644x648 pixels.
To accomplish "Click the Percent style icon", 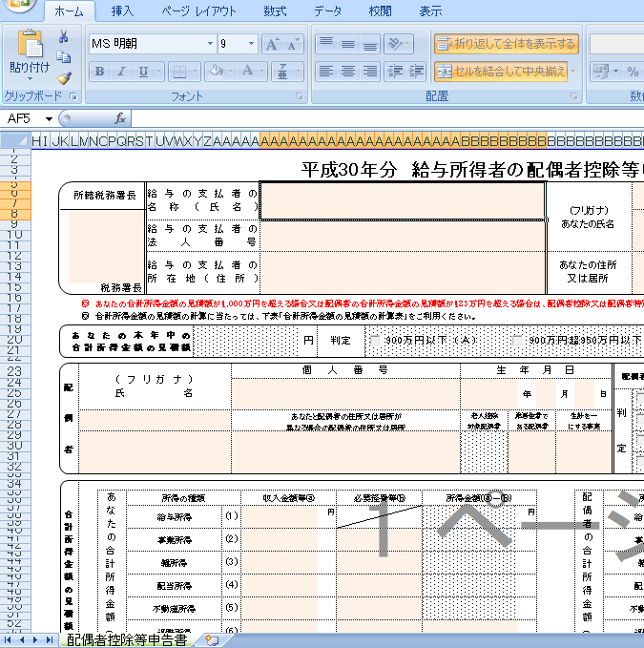I will pyautogui.click(x=633, y=72).
